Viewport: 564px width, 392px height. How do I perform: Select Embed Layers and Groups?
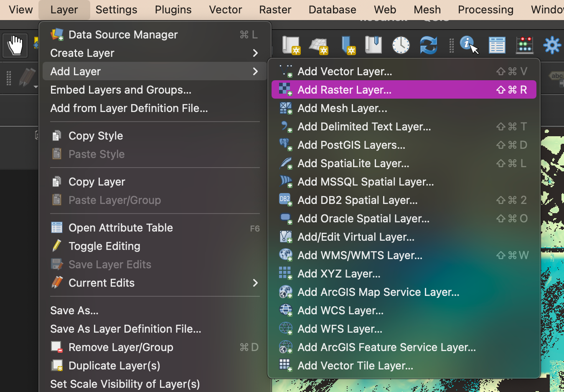point(155,90)
